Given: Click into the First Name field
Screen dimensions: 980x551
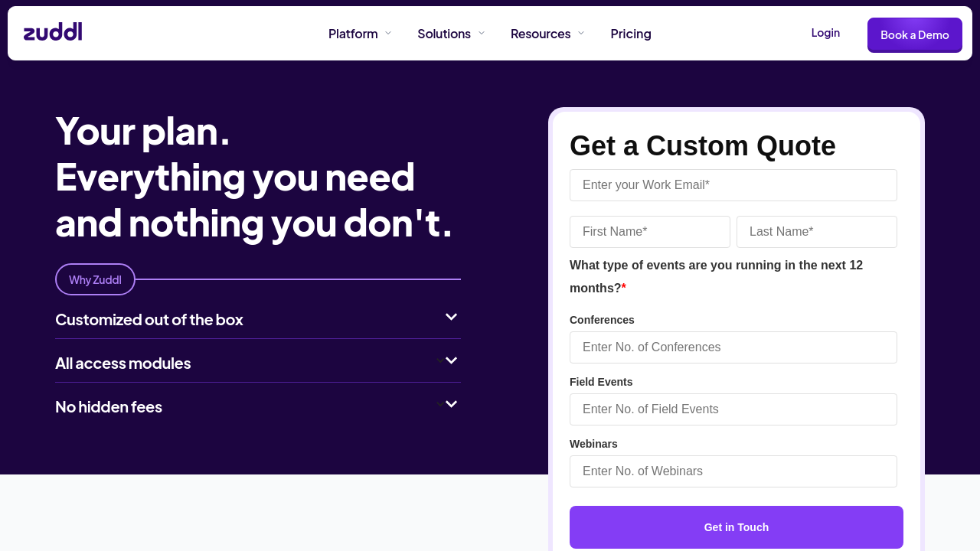Looking at the screenshot, I should click(x=649, y=232).
